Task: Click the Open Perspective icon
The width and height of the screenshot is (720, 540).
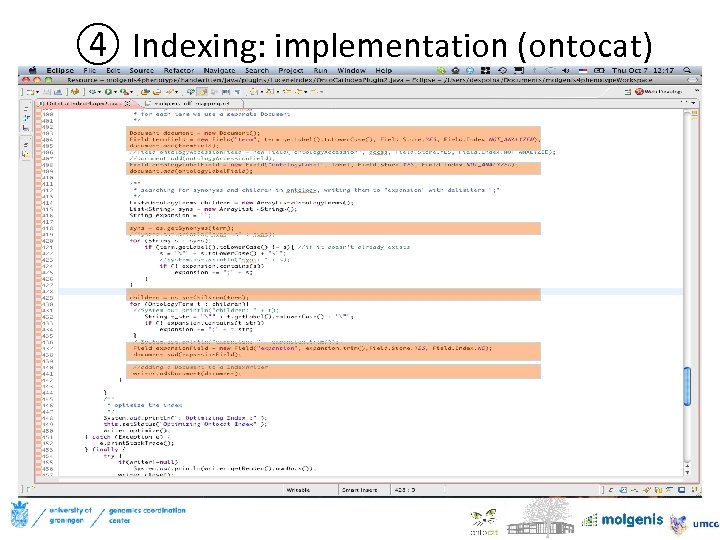Action: [x=628, y=92]
